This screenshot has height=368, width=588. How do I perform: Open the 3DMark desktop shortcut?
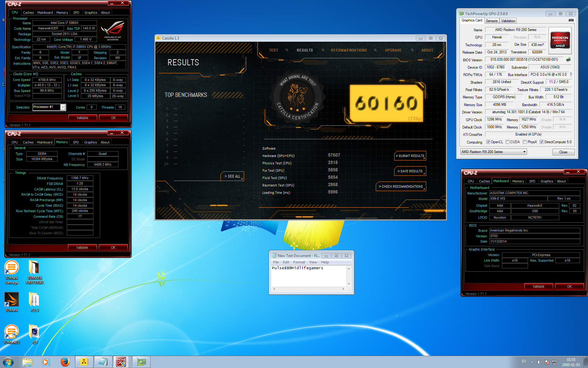tap(11, 302)
